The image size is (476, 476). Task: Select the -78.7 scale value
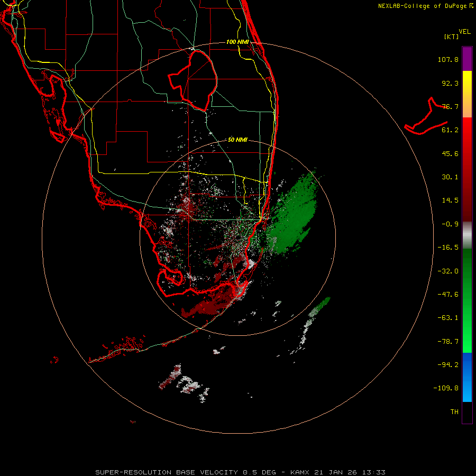tap(448, 342)
